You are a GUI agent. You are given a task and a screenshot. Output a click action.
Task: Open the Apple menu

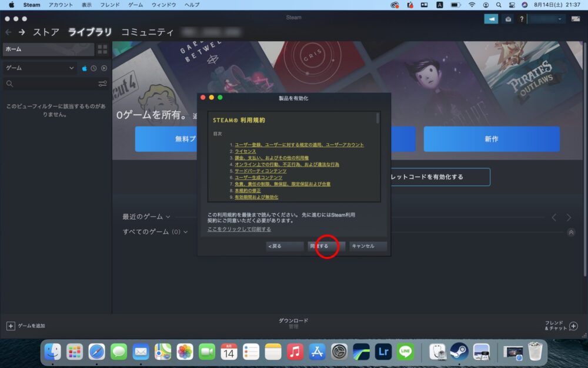[x=11, y=5]
